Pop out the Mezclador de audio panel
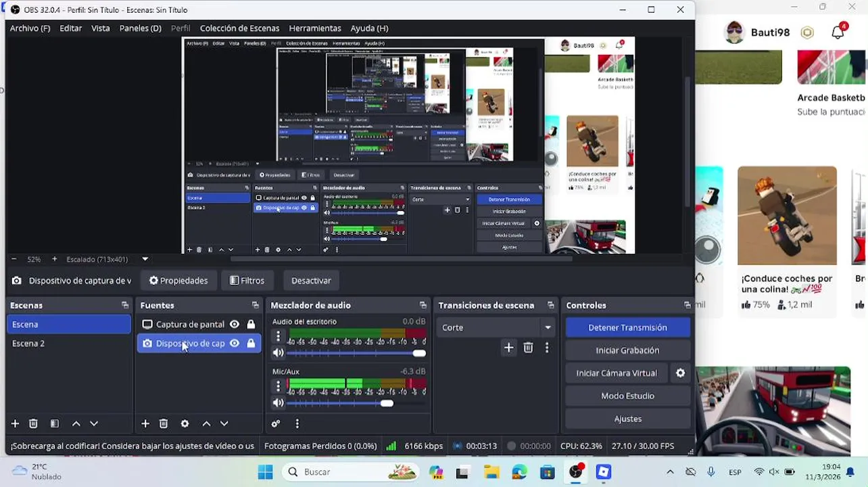The width and height of the screenshot is (868, 487). tap(423, 305)
